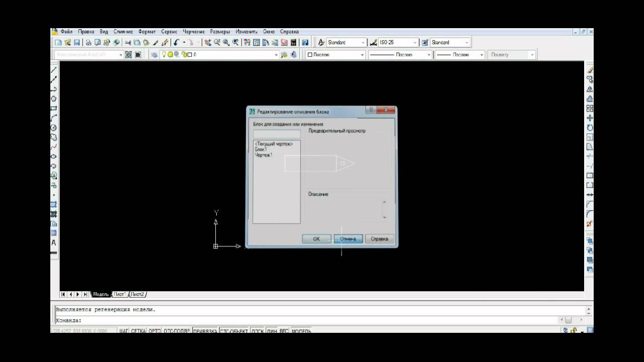The image size is (644, 362).
Task: Toggle ОТС-ПОЛЯР polar tracking
Action: (x=176, y=331)
